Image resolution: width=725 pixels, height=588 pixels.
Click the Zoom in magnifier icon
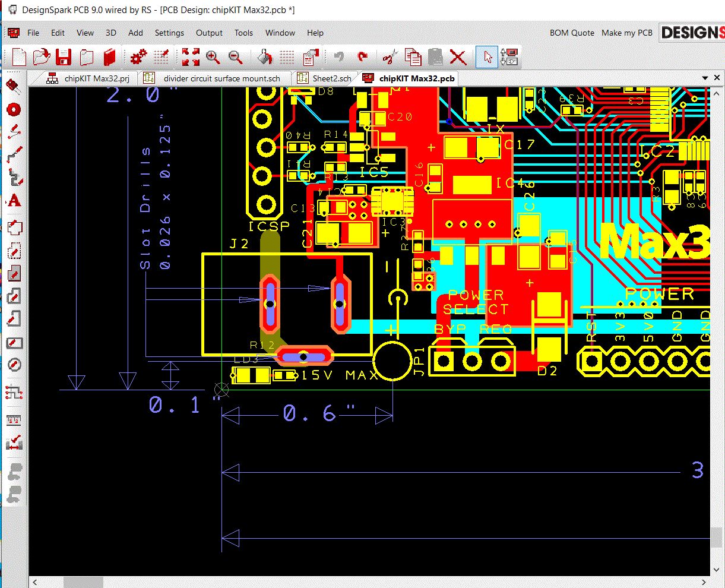click(x=213, y=57)
